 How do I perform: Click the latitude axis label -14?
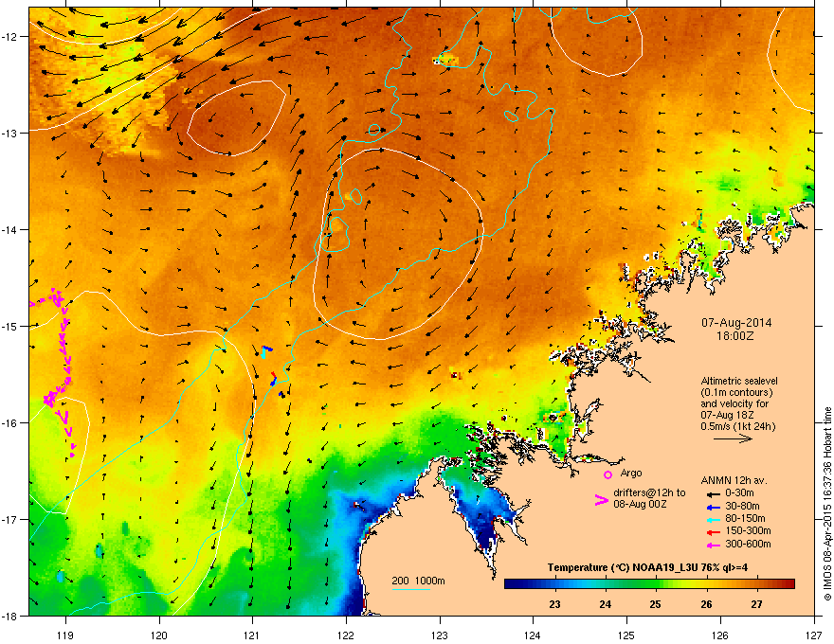pos(10,229)
